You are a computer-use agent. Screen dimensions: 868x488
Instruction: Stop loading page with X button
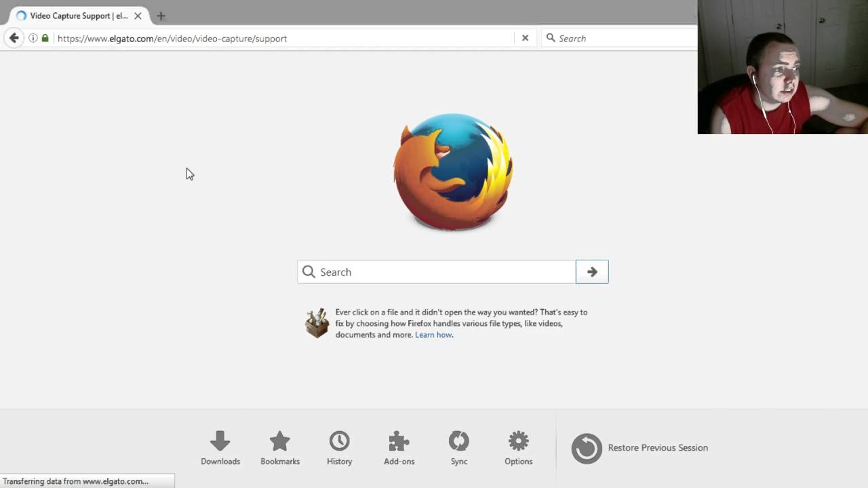coord(525,39)
